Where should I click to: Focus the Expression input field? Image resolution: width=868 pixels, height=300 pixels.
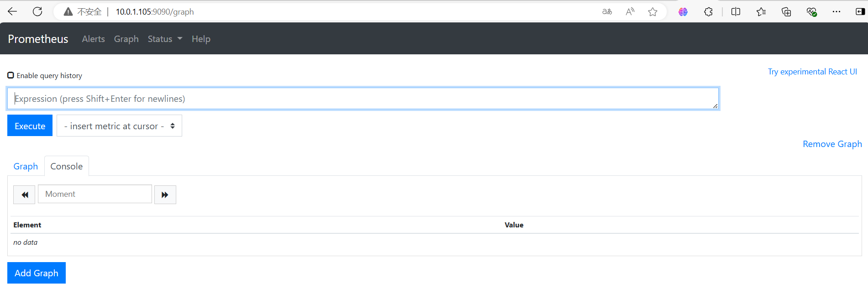tap(363, 99)
